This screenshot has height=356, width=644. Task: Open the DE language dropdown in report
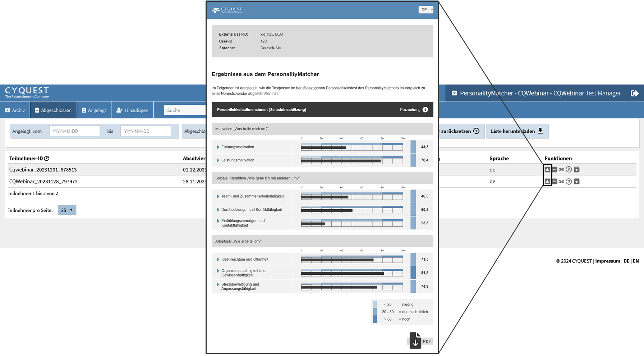coord(426,10)
